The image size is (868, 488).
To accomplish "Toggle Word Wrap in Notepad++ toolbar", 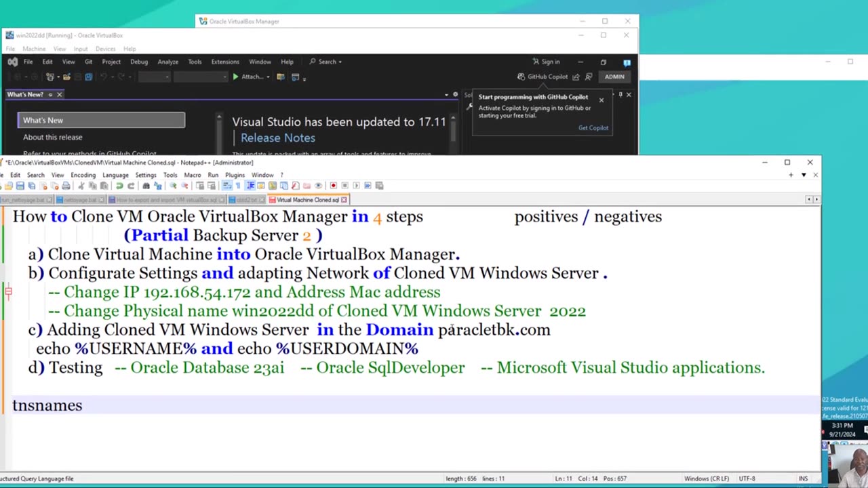I will (226, 186).
